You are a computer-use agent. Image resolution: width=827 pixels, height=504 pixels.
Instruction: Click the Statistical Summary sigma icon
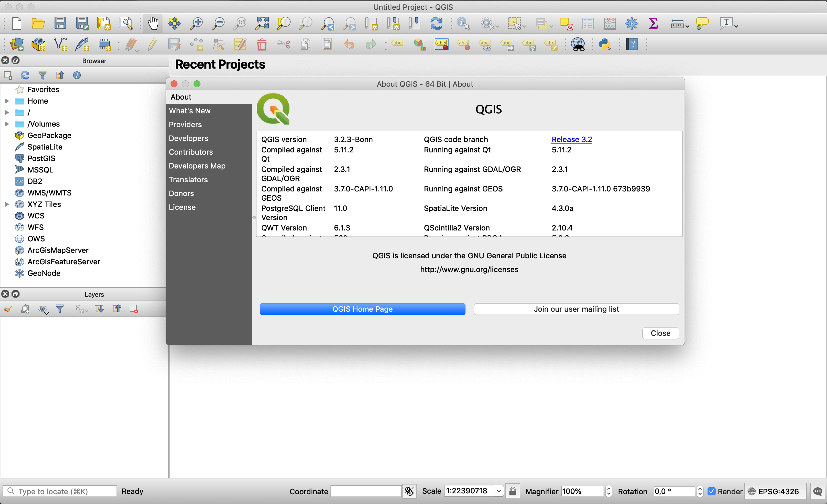(x=653, y=24)
